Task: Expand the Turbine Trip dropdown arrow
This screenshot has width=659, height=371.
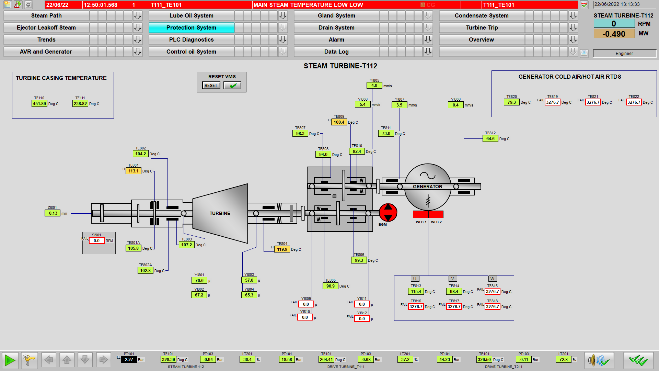Action: coord(573,28)
